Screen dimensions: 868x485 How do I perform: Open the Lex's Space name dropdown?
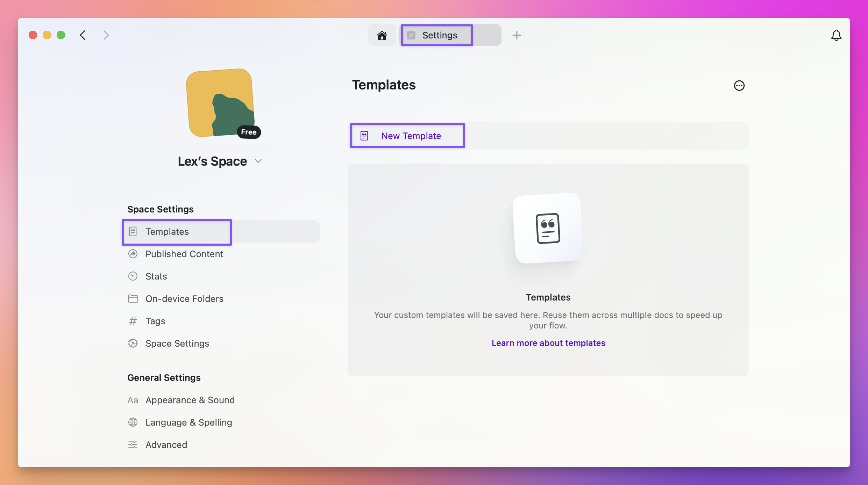(258, 161)
